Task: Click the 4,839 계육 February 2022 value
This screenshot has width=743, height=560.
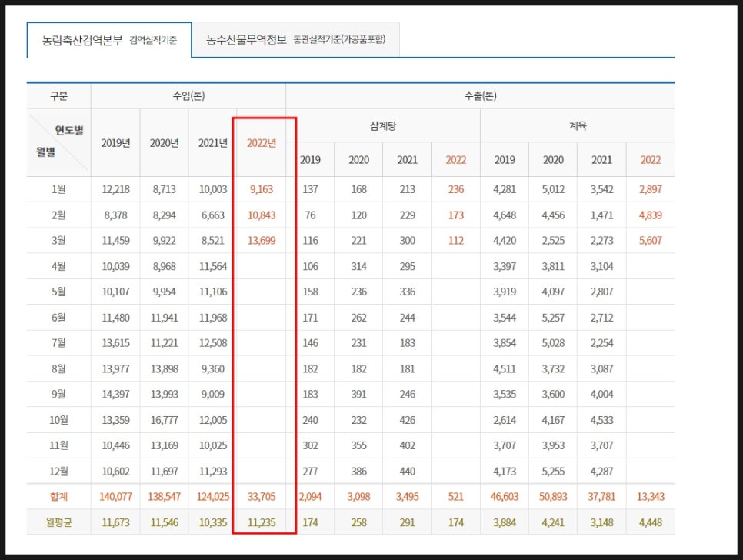Action: click(651, 215)
